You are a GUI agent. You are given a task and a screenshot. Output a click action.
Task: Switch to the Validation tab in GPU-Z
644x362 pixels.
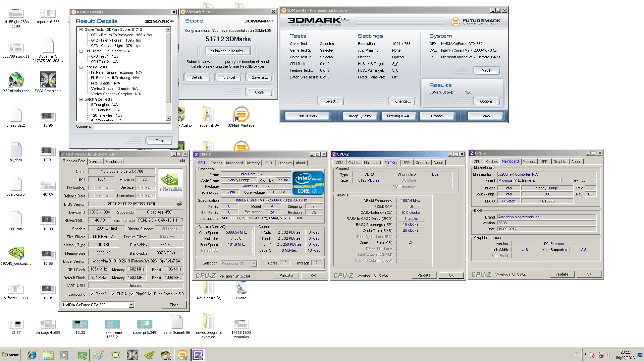coord(114,162)
